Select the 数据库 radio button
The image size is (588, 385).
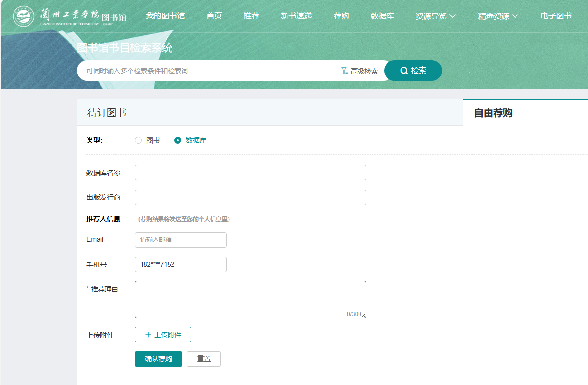click(x=178, y=140)
